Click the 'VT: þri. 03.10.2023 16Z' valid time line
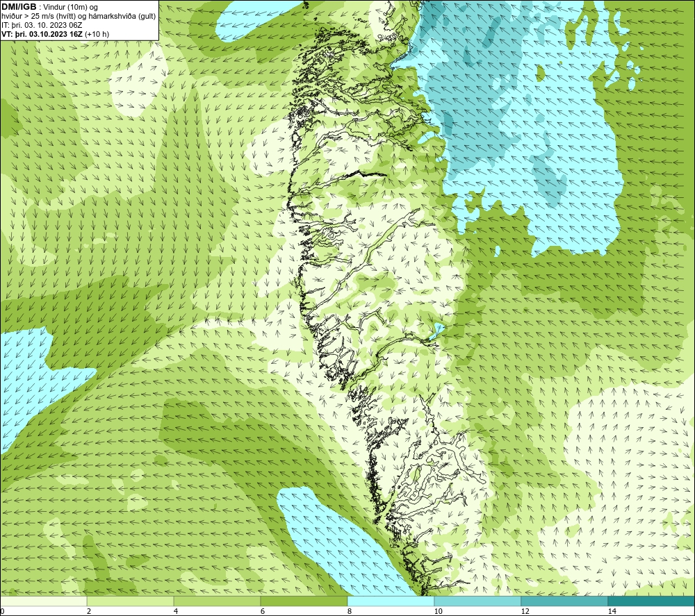 tap(56, 34)
